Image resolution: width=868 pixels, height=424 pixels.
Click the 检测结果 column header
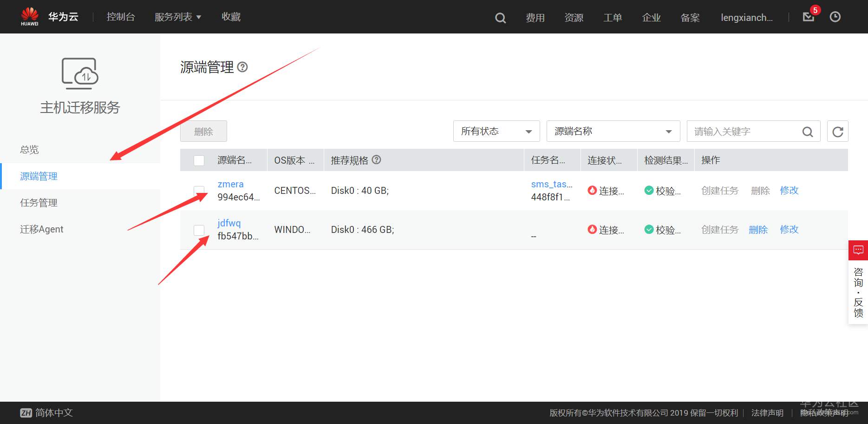point(666,160)
